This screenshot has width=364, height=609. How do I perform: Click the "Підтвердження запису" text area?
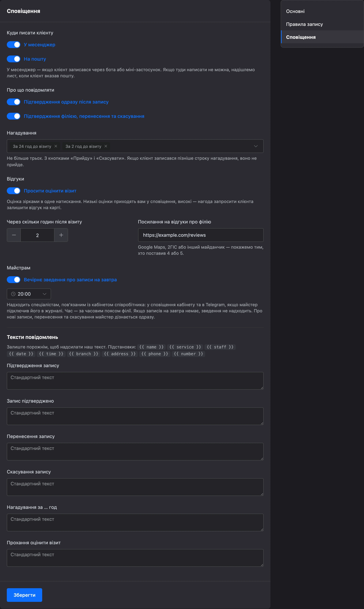tap(135, 381)
